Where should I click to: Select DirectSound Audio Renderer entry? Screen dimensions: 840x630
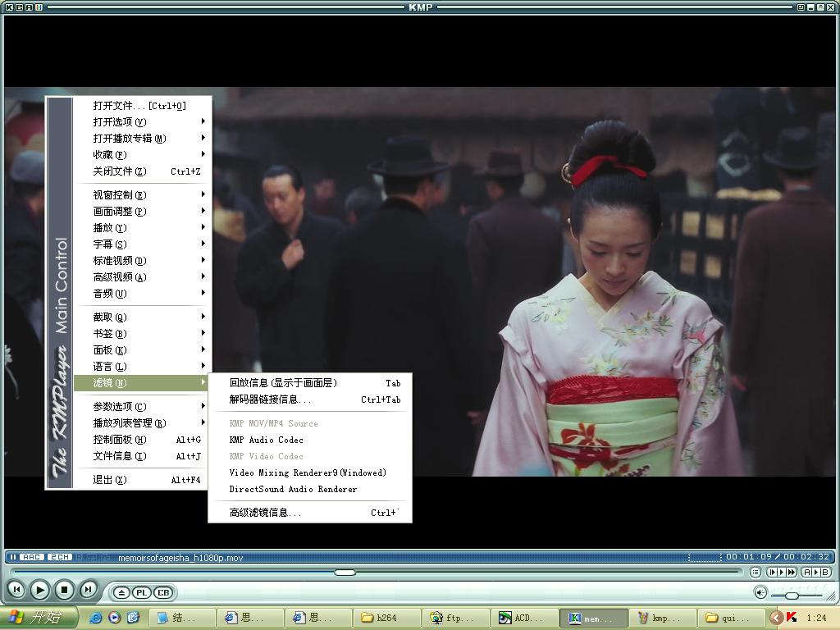click(309, 489)
